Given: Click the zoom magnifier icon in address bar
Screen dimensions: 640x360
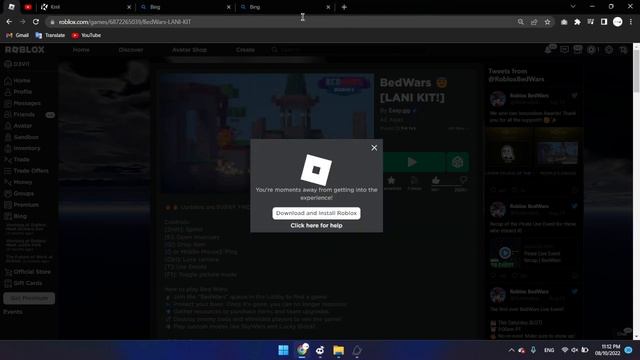Looking at the screenshot, I should 520,22.
